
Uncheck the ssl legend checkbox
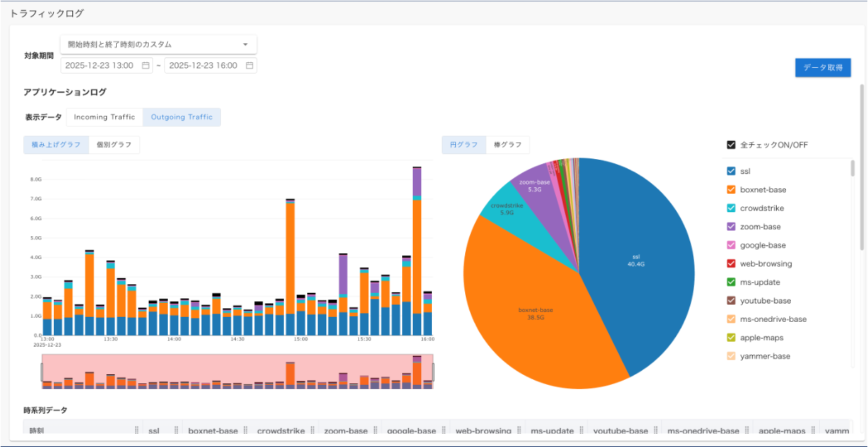tap(731, 171)
